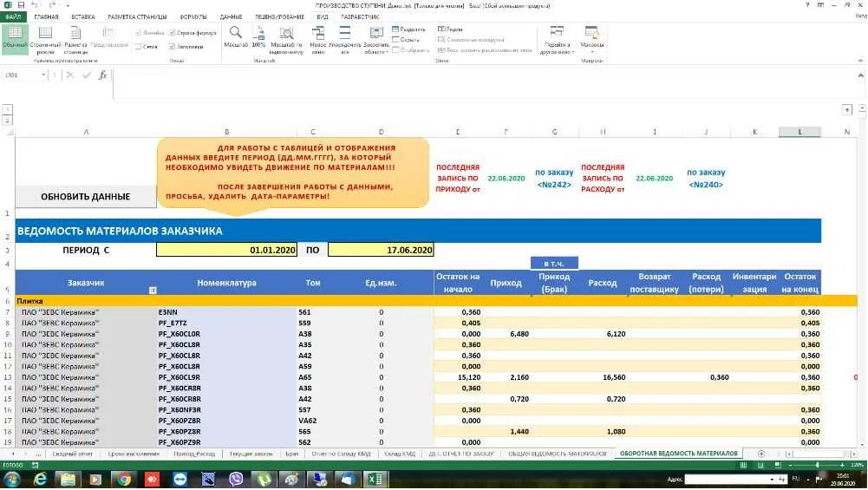Click Рядом (View side by side)
Viewport: 868px width, 490px height.
pos(450,29)
